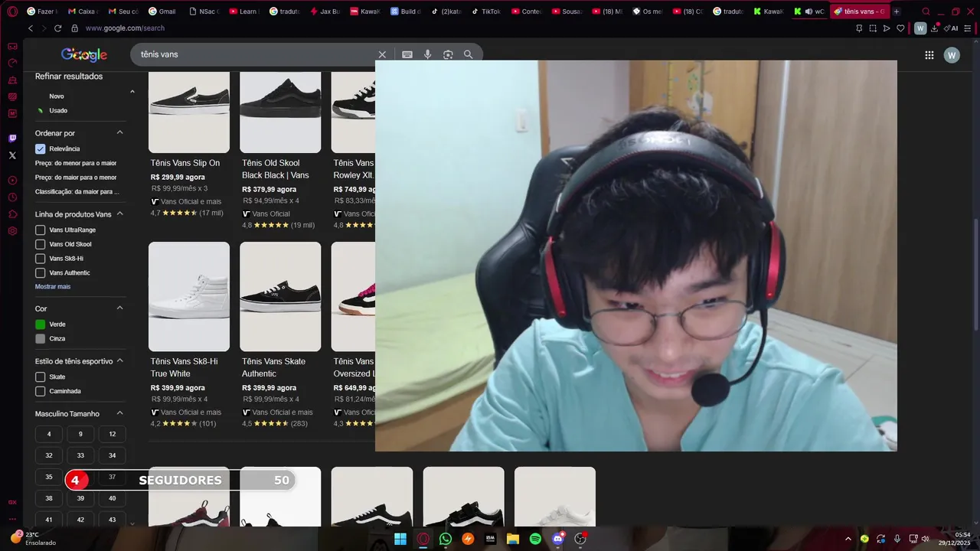This screenshot has height=551, width=980.
Task: Sort by Classificação: da maior para
Action: (77, 191)
